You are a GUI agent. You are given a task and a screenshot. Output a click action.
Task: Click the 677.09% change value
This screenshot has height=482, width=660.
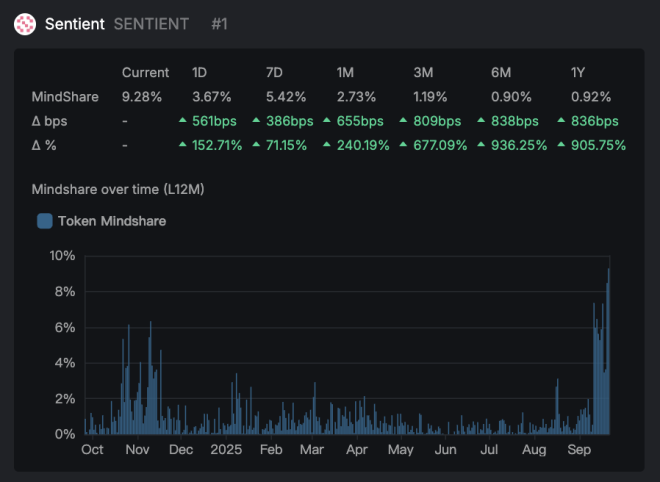coord(440,145)
